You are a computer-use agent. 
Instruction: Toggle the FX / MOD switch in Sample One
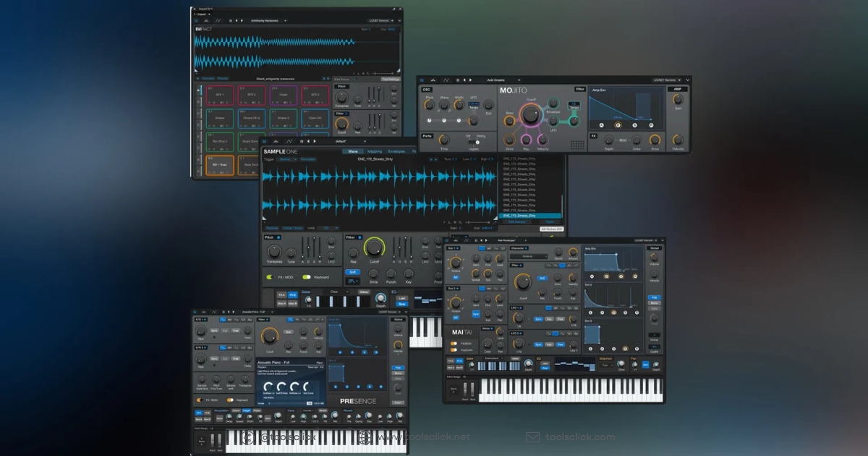[x=270, y=276]
